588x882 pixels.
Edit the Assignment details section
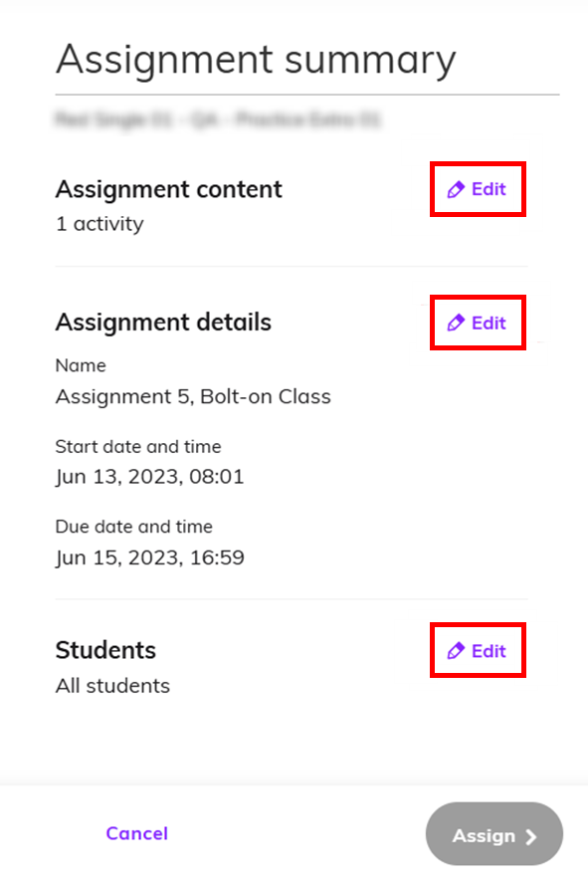(x=478, y=322)
